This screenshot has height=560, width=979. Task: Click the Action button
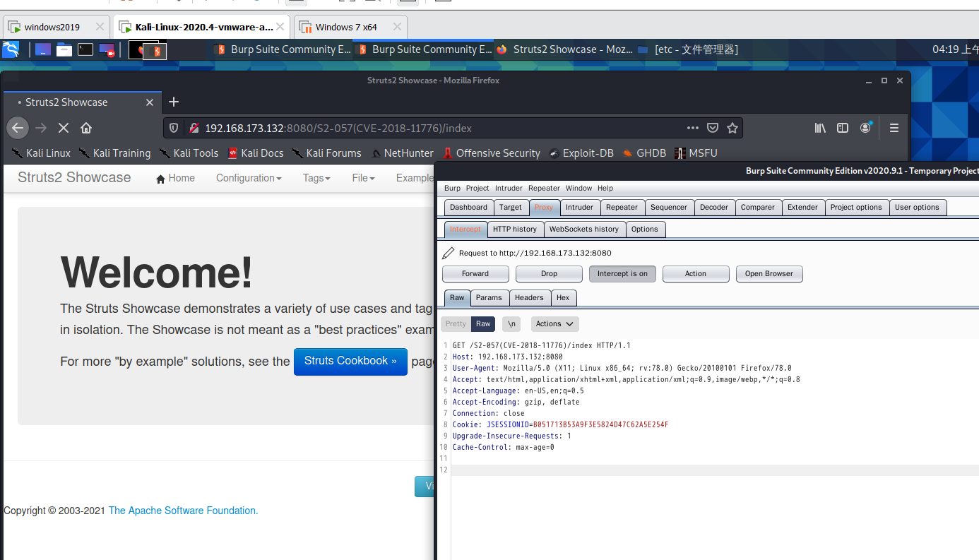point(696,274)
